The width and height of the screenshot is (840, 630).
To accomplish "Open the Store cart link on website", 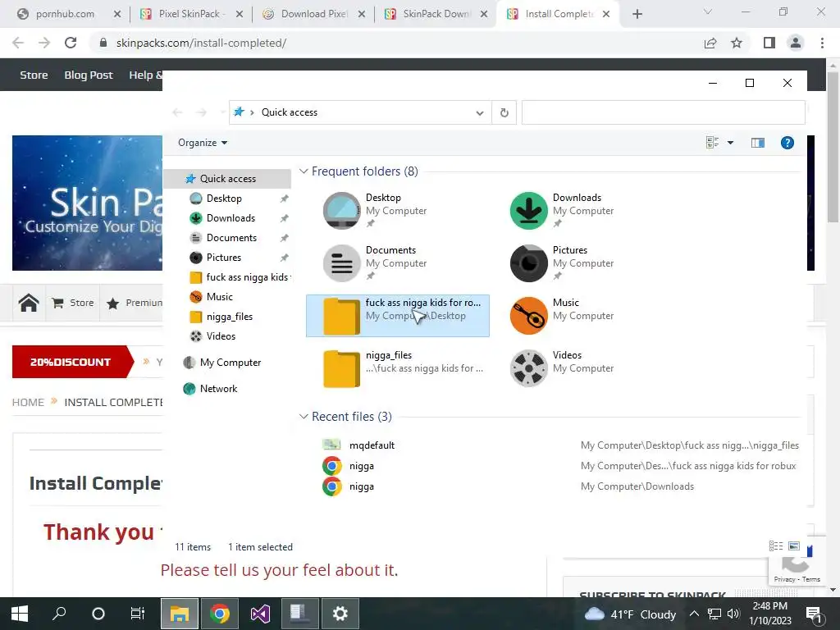I will [x=73, y=303].
